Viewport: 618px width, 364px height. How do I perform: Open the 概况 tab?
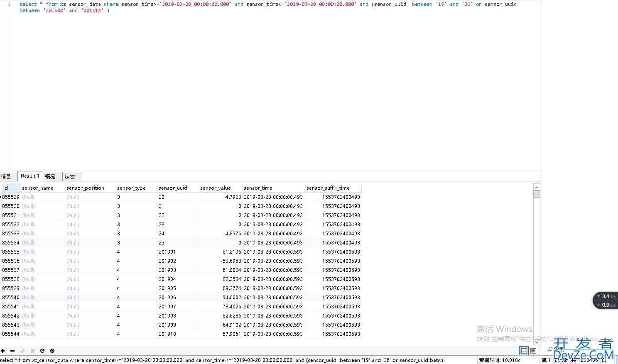(52, 176)
